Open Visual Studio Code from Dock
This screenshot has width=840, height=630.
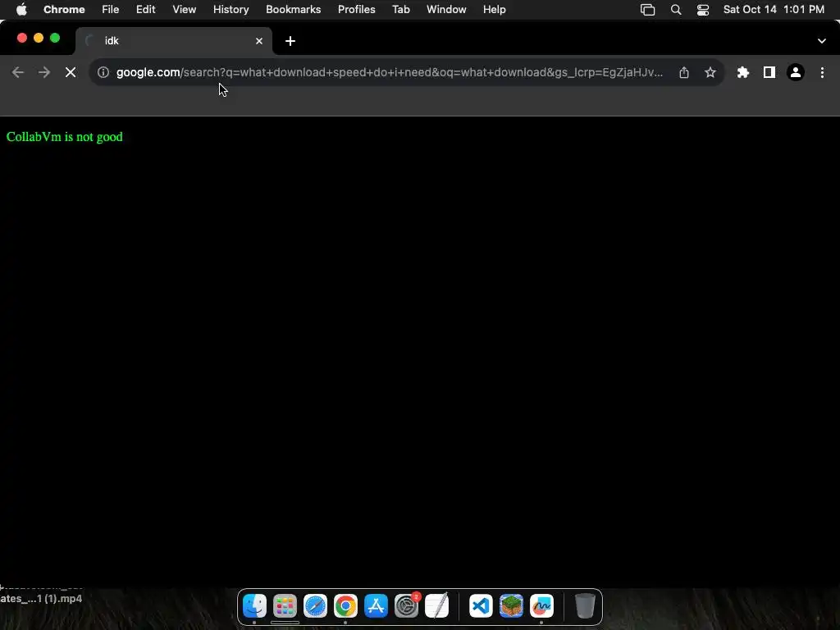(481, 606)
